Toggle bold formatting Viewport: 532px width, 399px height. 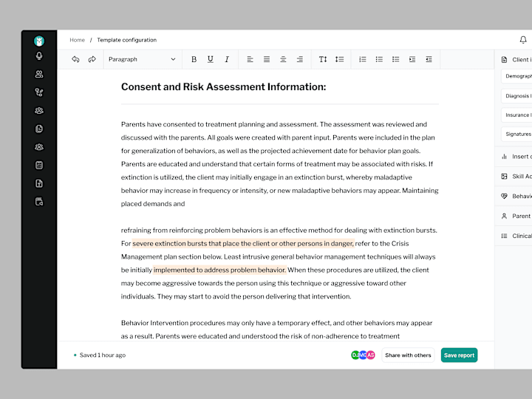pyautogui.click(x=194, y=59)
